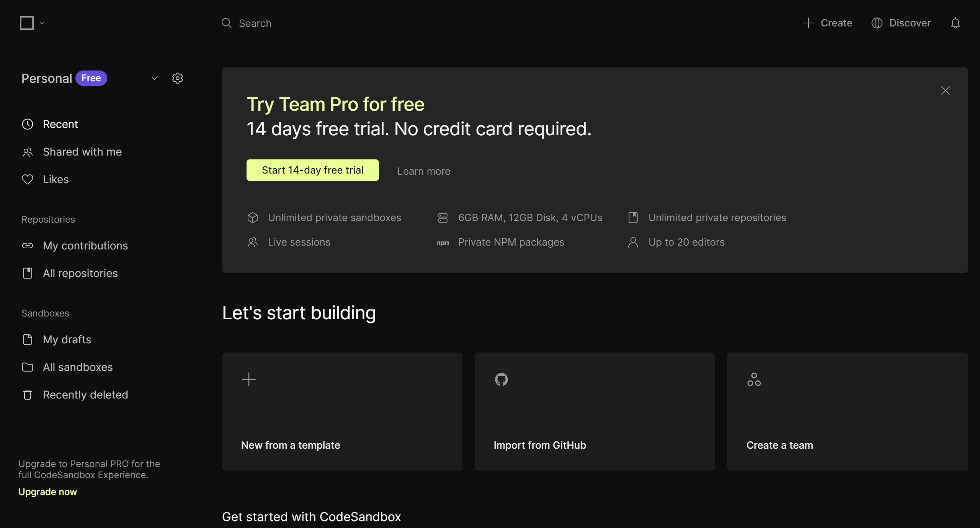Viewport: 980px width, 528px height.
Task: Click the team circles icon
Action: click(x=754, y=379)
